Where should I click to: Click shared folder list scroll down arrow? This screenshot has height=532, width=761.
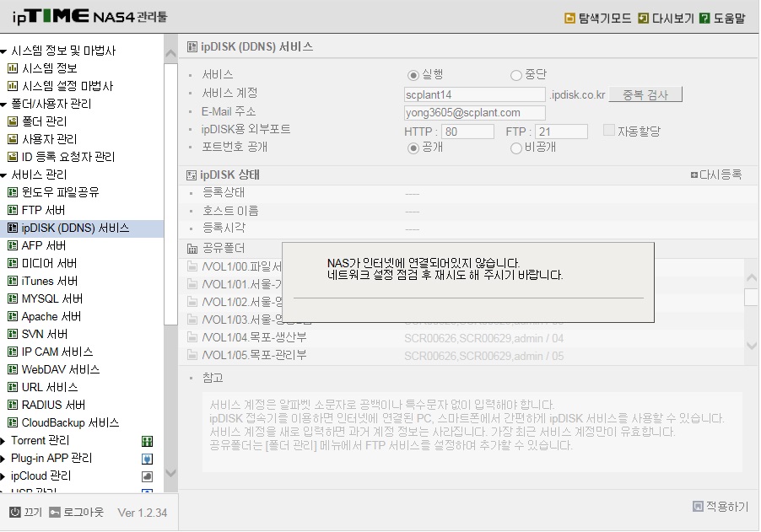(x=751, y=346)
